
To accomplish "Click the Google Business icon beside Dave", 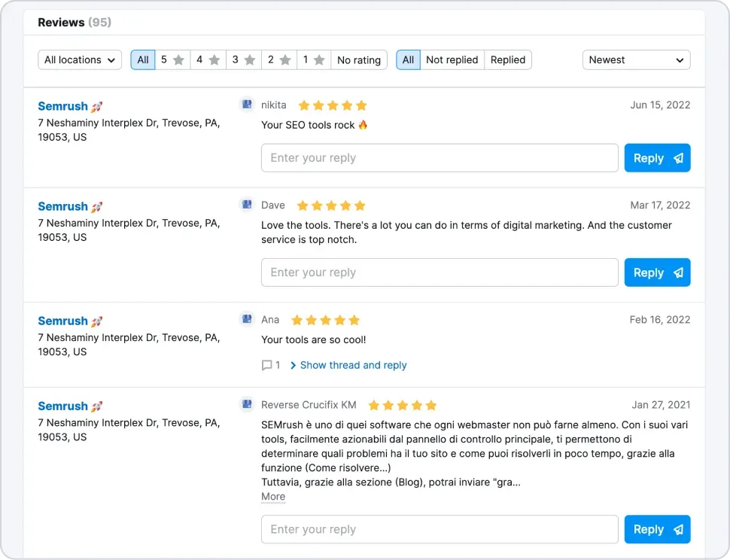I will tap(247, 205).
